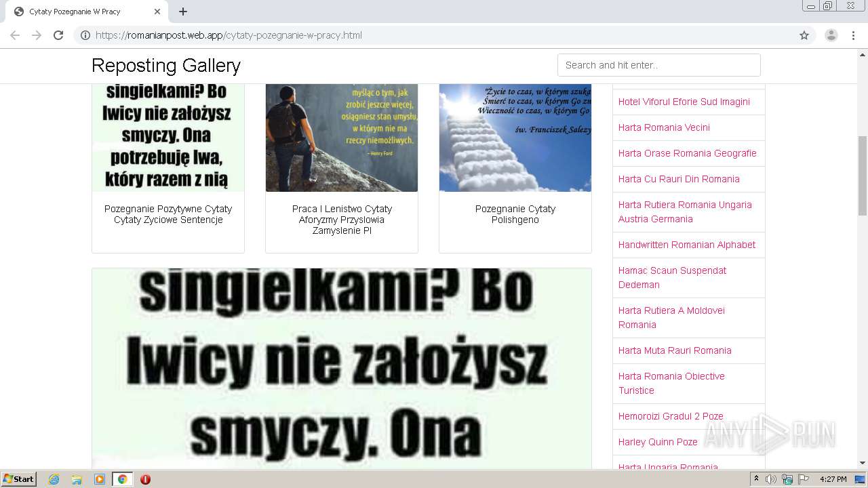Open the Chrome profile avatar menu
This screenshot has height=488, width=868.
tap(831, 35)
